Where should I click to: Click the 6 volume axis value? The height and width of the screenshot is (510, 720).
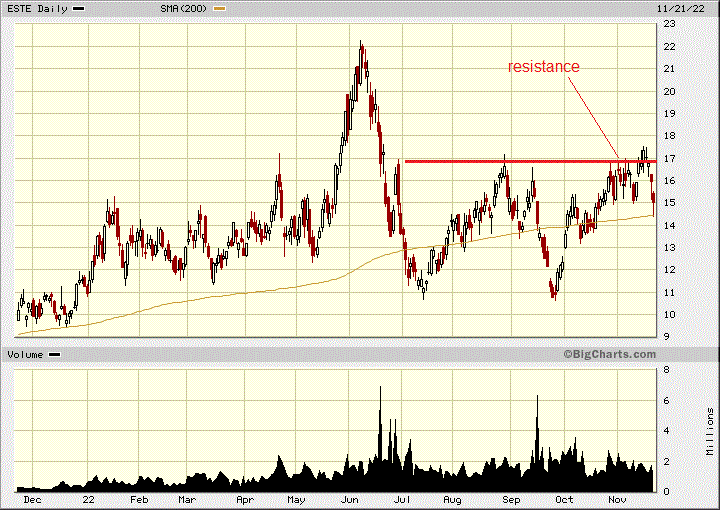tap(666, 400)
